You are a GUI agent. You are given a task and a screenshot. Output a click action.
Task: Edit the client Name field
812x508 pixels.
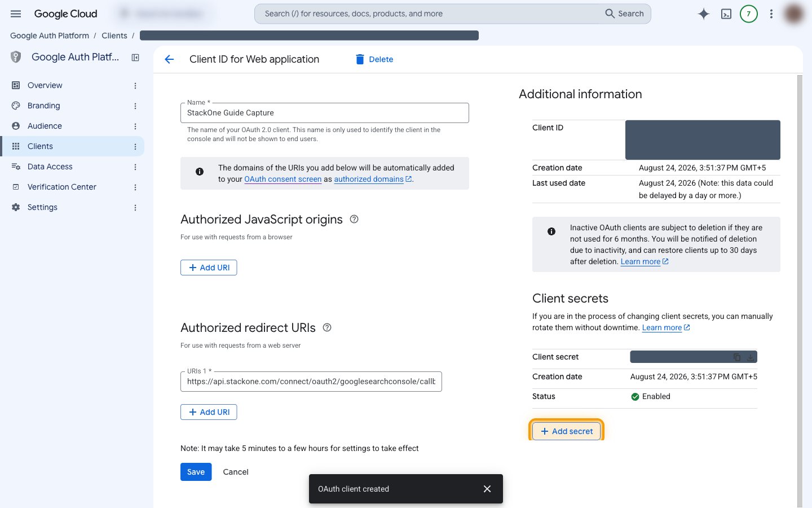point(325,113)
